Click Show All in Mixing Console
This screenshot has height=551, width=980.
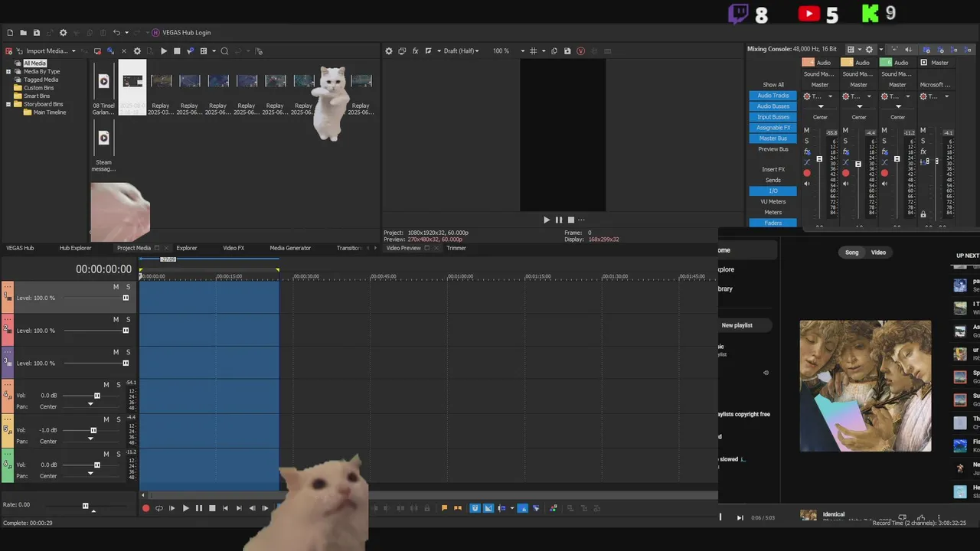(x=773, y=85)
